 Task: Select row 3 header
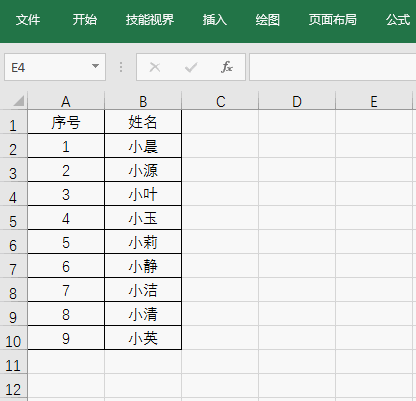pyautogui.click(x=13, y=170)
